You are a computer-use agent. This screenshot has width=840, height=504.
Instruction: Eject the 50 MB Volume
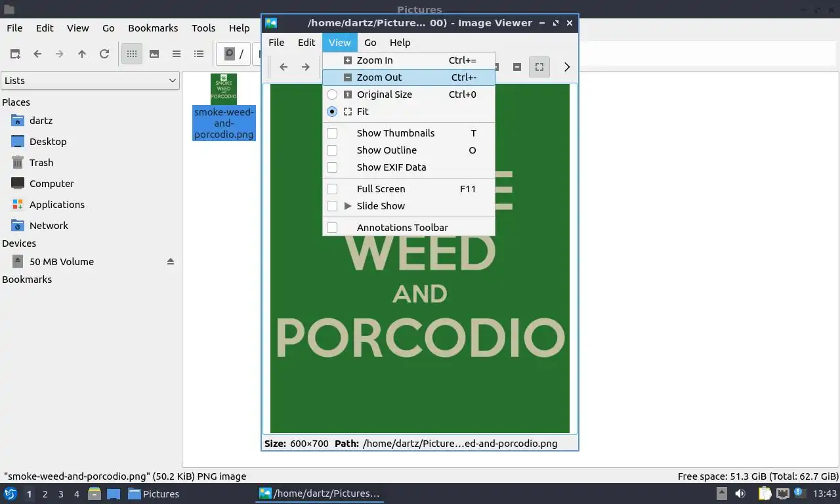tap(171, 261)
